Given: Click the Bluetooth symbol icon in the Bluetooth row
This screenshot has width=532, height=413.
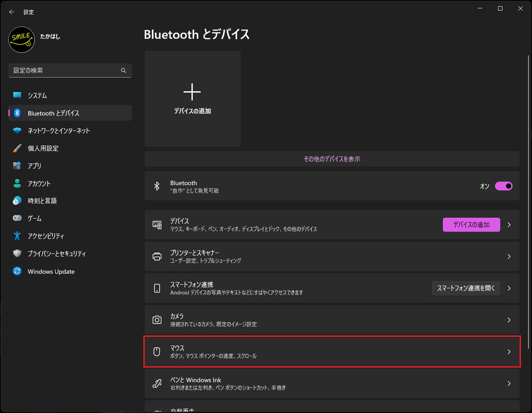Looking at the screenshot, I should click(156, 186).
